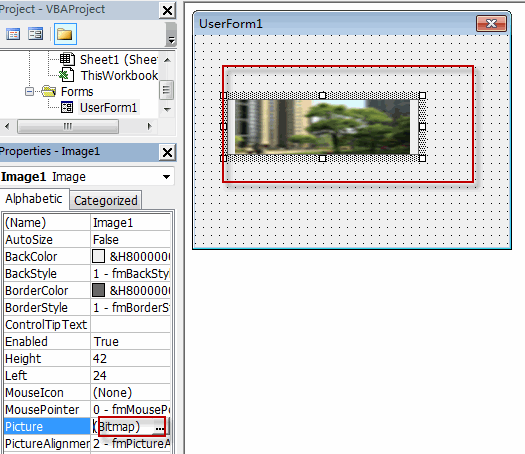The image size is (525, 454).
Task: Click the PictureAlignment value field
Action: pyautogui.click(x=131, y=444)
